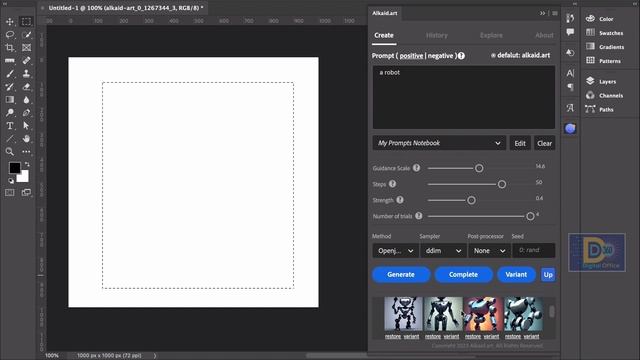Switch prompt to negative
Viewport: 640px width, 360px height.
[440, 56]
